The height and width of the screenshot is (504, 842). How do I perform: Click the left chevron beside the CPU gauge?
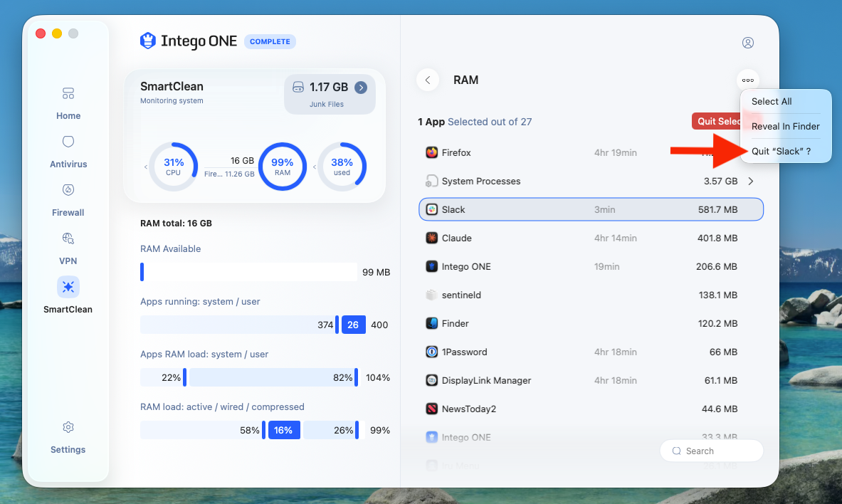coord(145,167)
